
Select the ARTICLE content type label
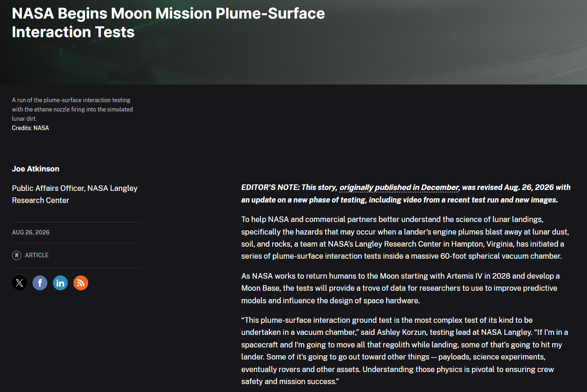[37, 255]
